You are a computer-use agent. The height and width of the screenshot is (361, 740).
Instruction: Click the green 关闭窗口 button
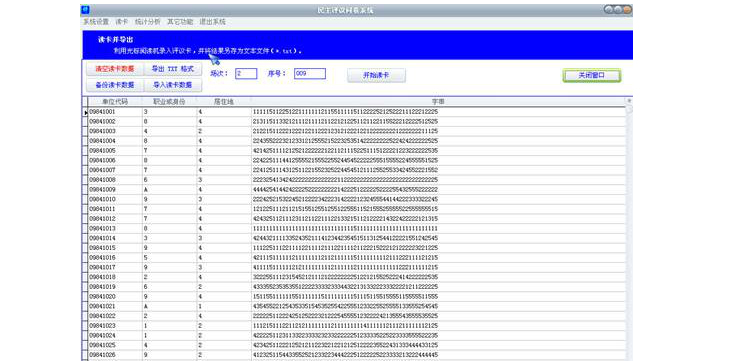pos(591,76)
